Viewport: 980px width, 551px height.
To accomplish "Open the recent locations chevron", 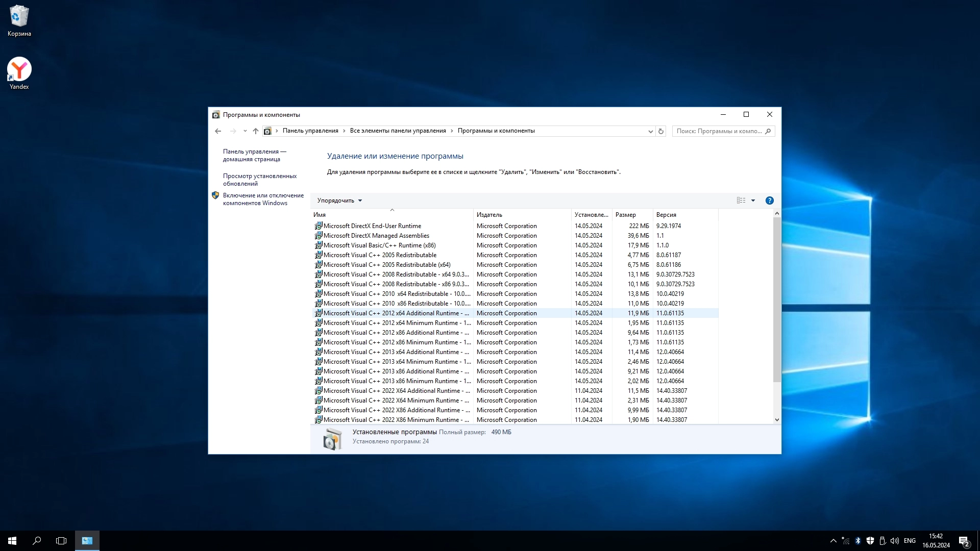I will (x=245, y=131).
